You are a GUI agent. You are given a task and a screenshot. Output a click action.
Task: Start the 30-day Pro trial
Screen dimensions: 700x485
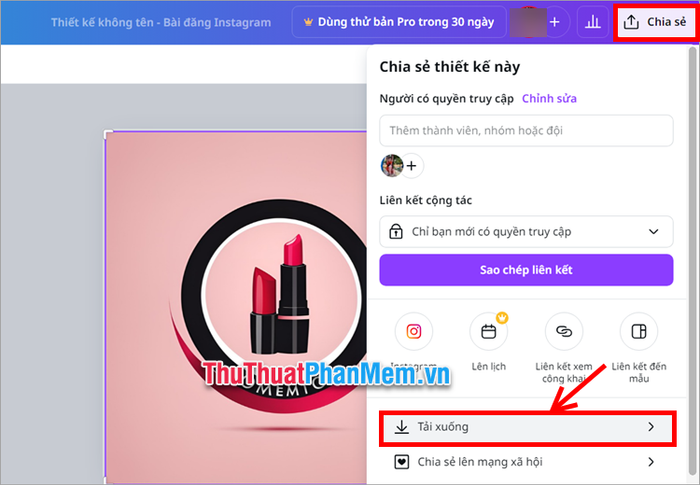[x=399, y=22]
